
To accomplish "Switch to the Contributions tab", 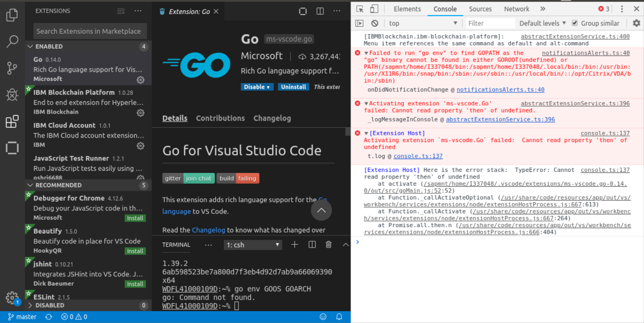I will click(x=220, y=118).
